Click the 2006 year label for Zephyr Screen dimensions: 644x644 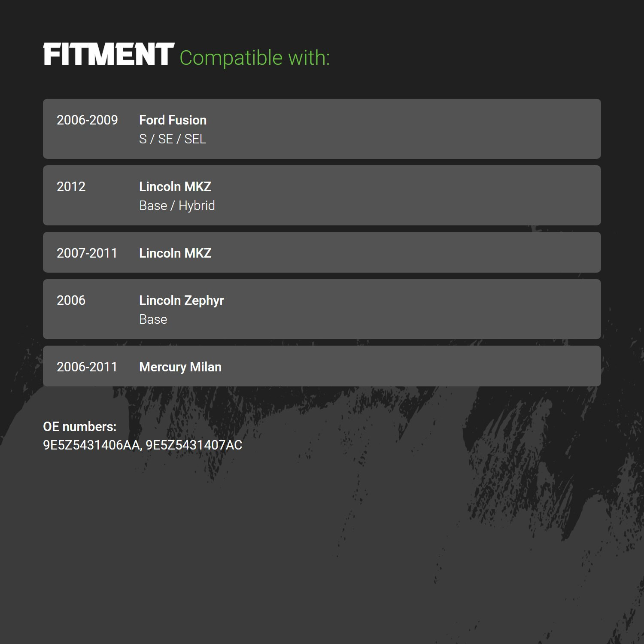[x=71, y=301]
